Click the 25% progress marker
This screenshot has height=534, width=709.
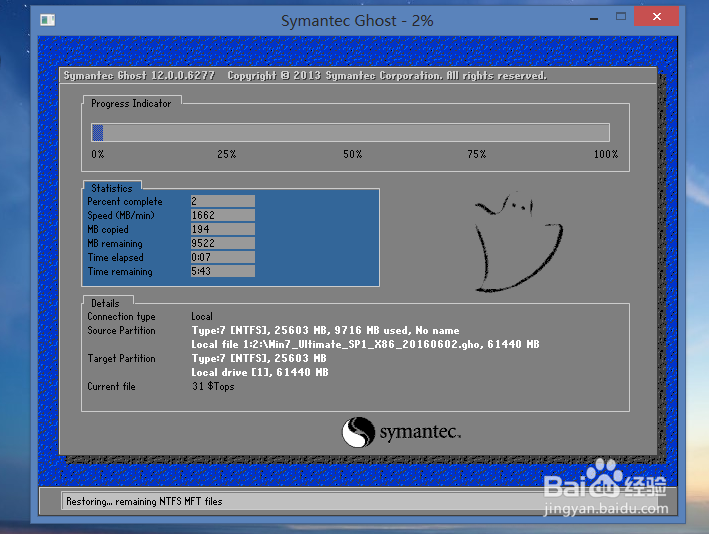(227, 154)
